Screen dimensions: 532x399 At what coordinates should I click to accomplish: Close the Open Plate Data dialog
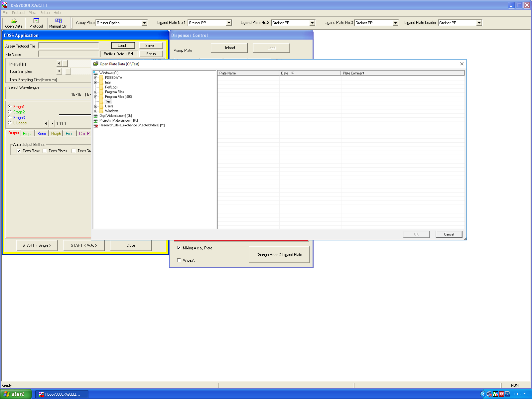click(462, 64)
